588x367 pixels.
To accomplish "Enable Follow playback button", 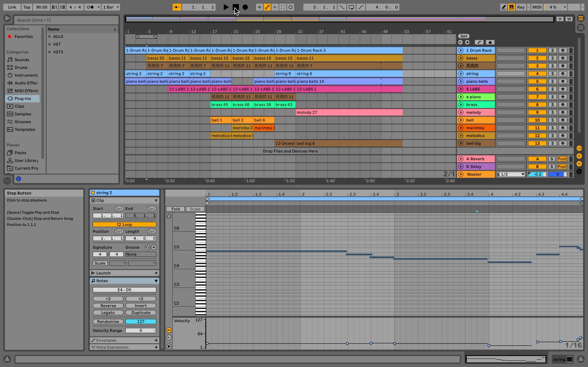I will coord(177,7).
